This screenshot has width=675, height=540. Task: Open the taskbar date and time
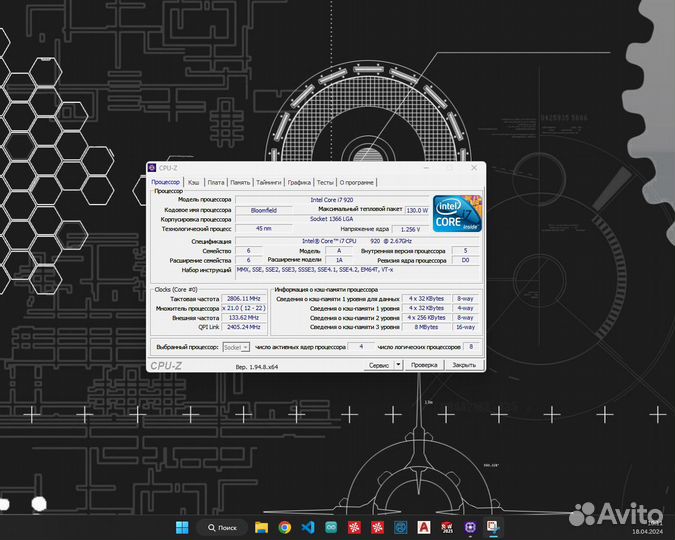click(648, 527)
